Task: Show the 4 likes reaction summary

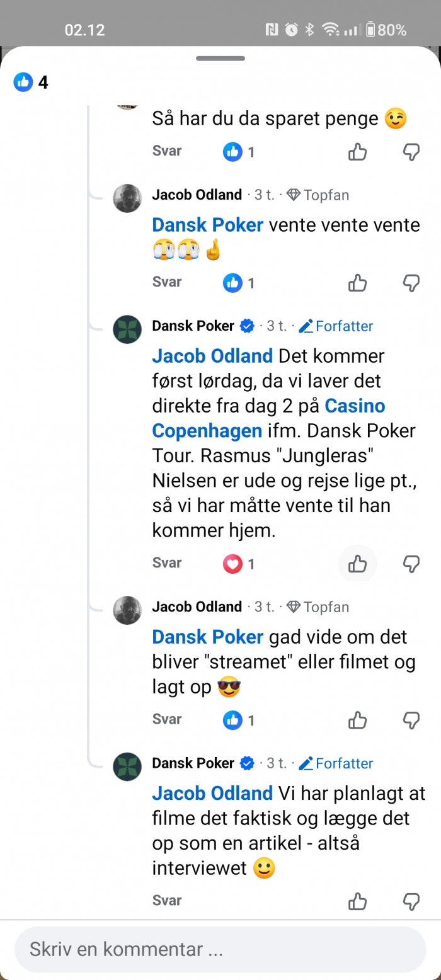Action: [x=31, y=82]
